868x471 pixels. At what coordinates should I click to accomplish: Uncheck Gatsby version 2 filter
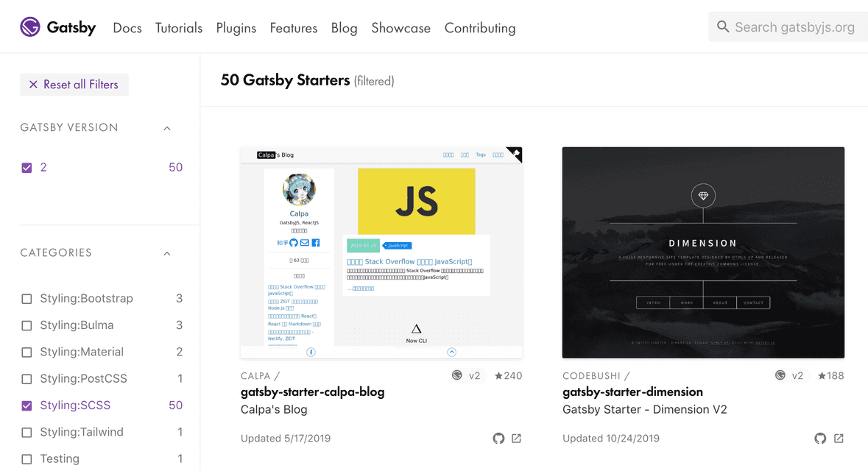click(27, 168)
